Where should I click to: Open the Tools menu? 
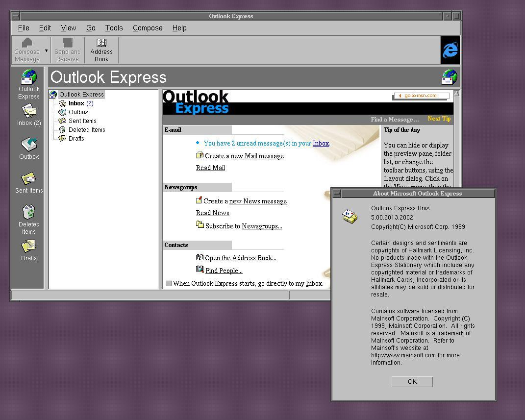(x=114, y=28)
